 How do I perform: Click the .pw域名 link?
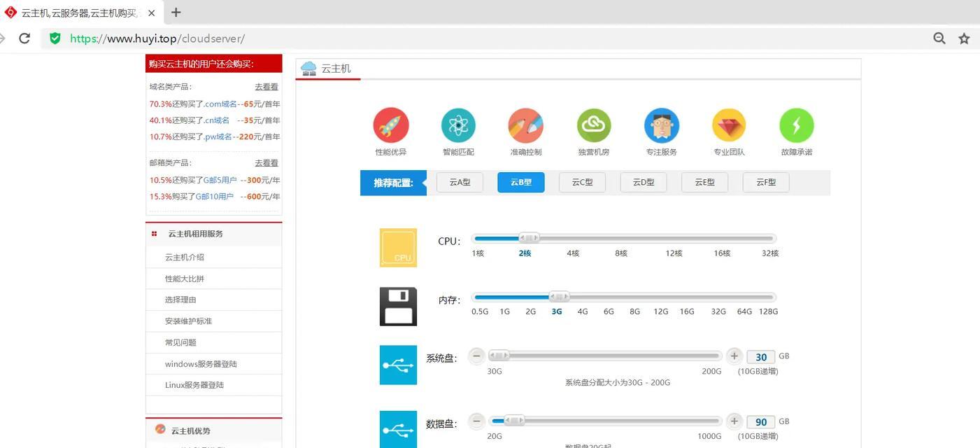[x=218, y=136]
